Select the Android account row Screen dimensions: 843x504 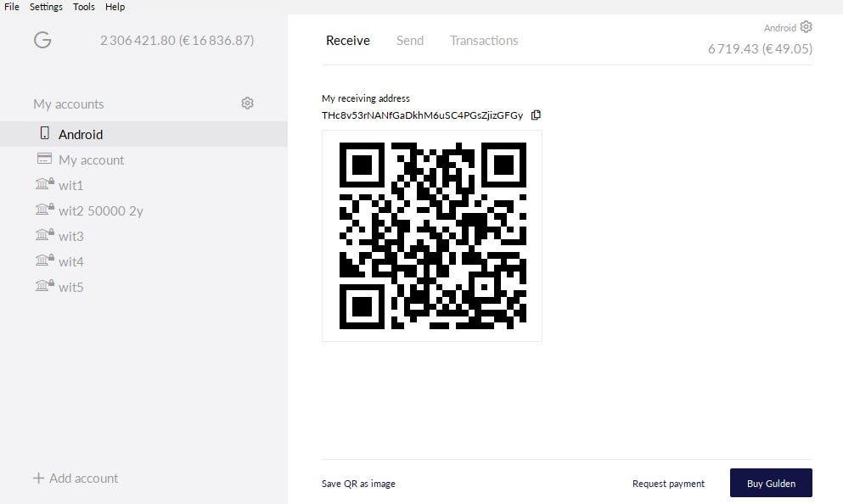[143, 134]
